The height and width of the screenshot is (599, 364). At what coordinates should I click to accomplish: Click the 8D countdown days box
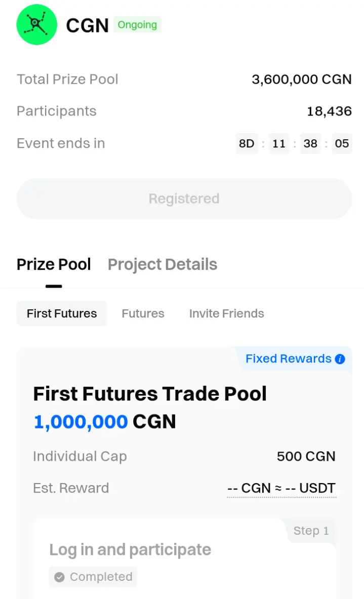point(247,143)
